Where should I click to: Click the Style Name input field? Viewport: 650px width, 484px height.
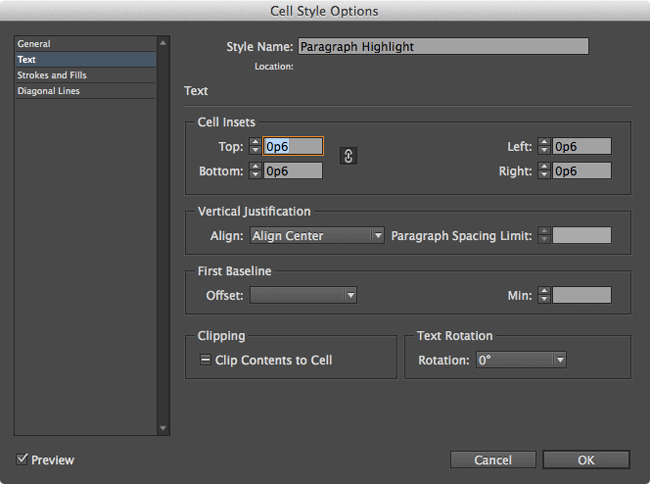443,46
